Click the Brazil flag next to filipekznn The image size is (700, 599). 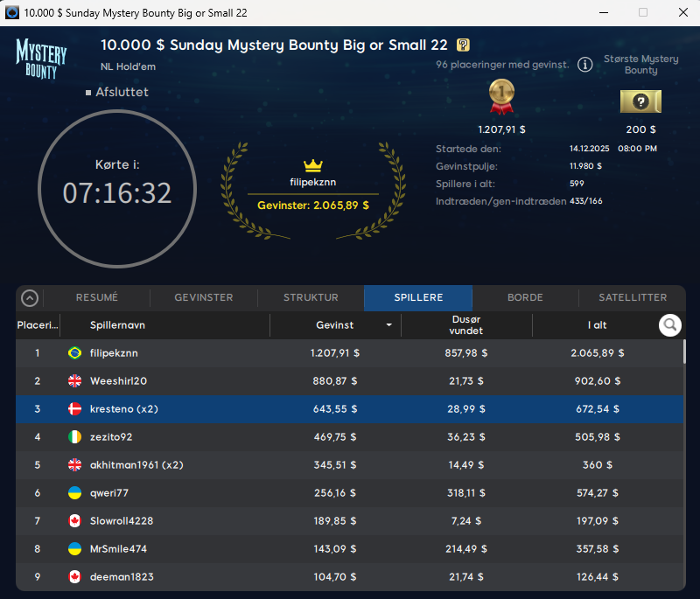(74, 353)
